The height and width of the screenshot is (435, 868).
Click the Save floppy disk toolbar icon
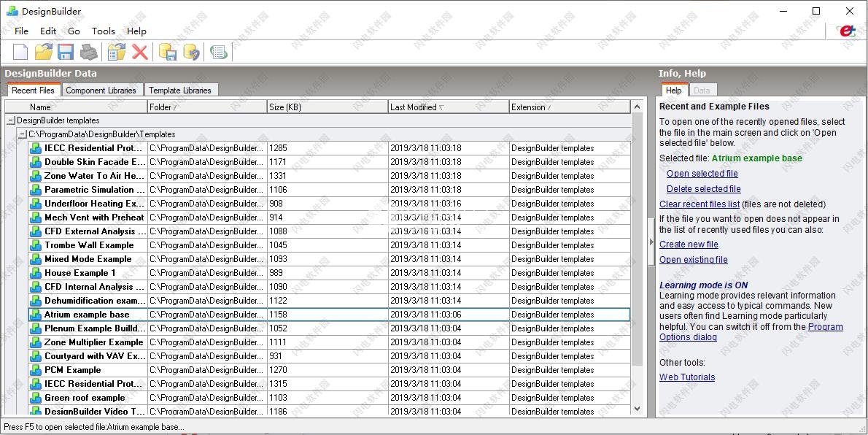pos(66,52)
